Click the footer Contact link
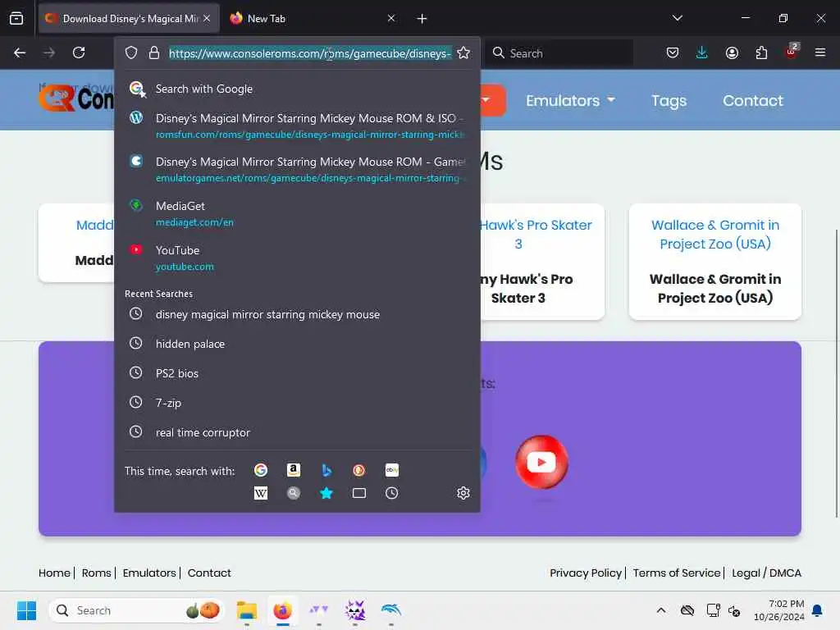The image size is (840, 630). tap(209, 573)
